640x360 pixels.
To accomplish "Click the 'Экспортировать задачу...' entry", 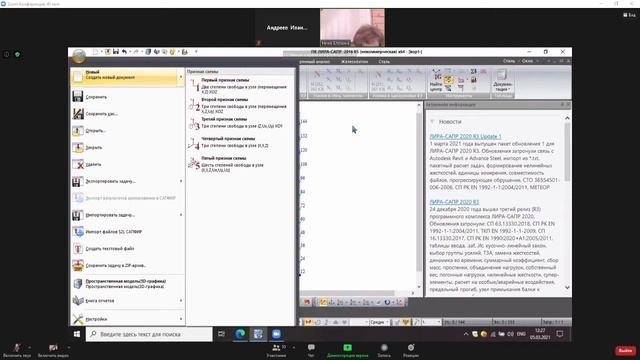I will coord(127,181).
